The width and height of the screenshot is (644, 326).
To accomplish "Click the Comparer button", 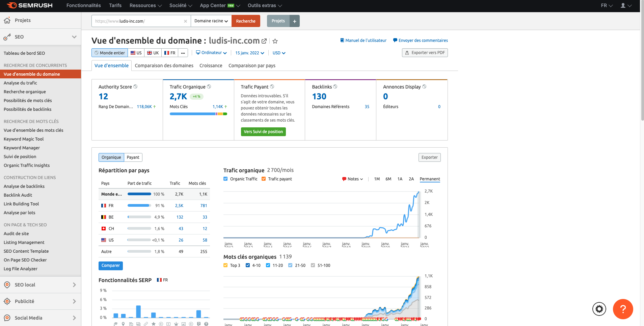I will pos(111,266).
